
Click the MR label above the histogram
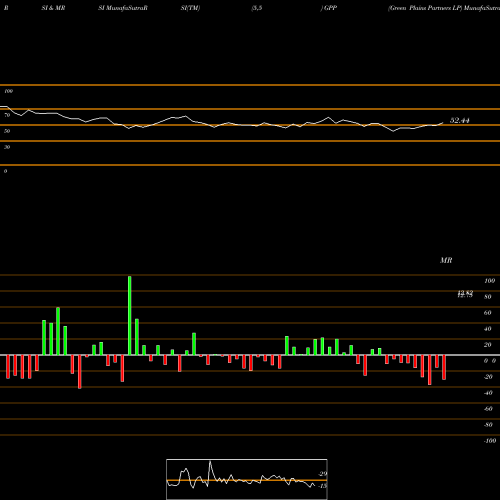[x=446, y=260]
